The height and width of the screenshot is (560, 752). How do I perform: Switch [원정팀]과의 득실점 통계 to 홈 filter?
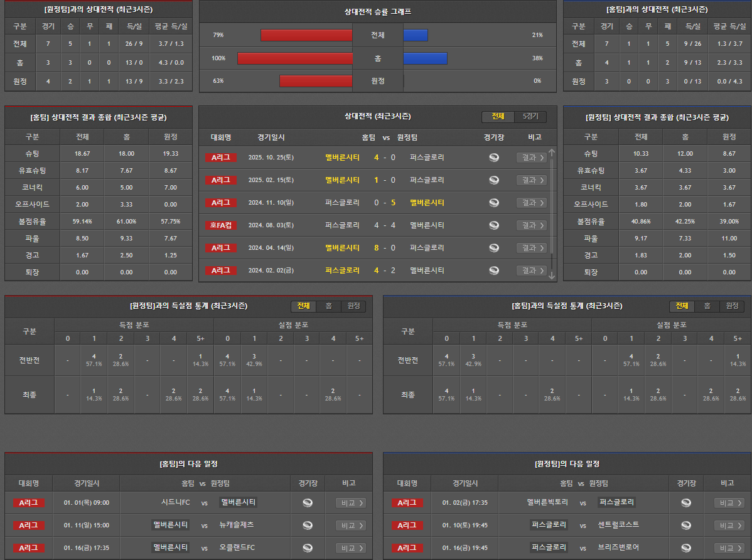[328, 306]
